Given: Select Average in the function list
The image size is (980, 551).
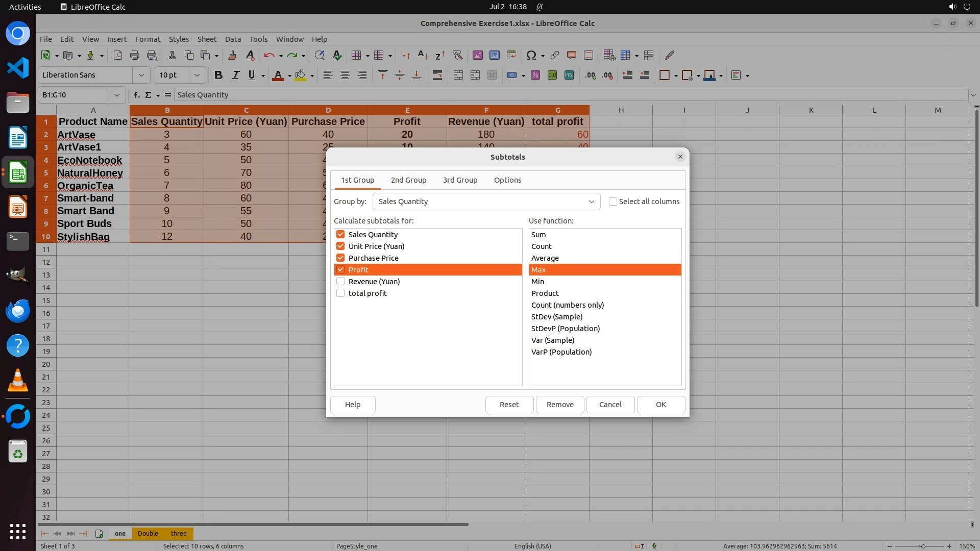Looking at the screenshot, I should tap(545, 258).
